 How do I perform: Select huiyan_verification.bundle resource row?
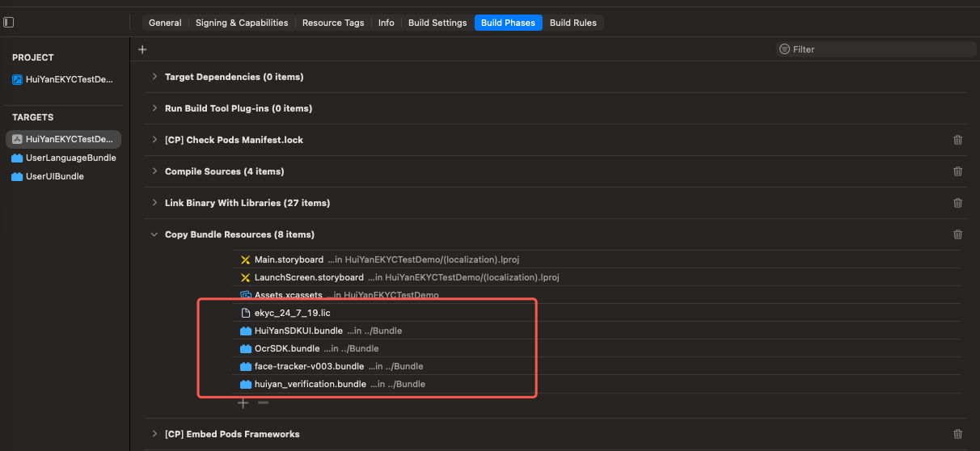point(597,384)
